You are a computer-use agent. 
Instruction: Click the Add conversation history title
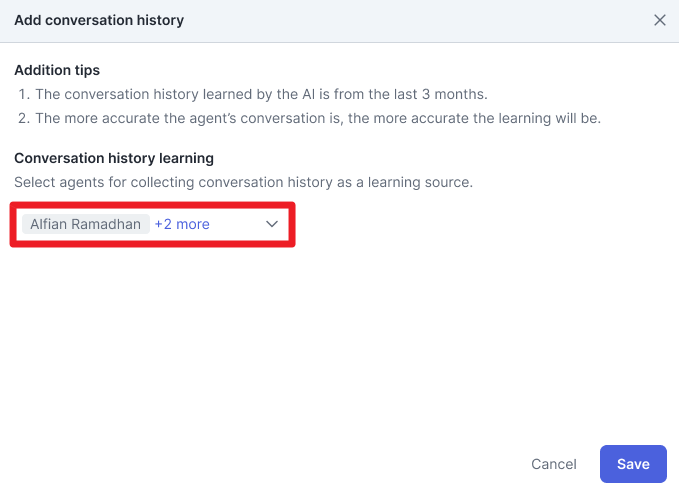(99, 20)
